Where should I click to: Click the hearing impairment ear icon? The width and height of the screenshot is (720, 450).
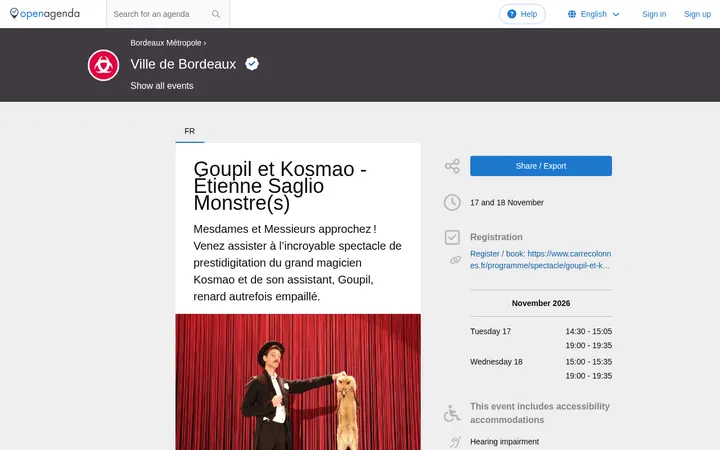[x=455, y=442]
